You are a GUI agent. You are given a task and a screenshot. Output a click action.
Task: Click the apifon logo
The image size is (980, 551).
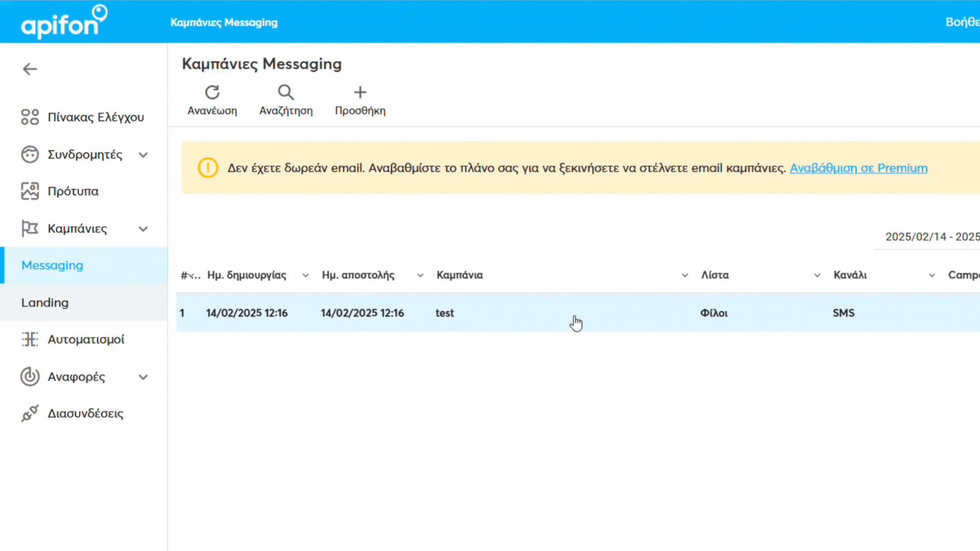64,21
